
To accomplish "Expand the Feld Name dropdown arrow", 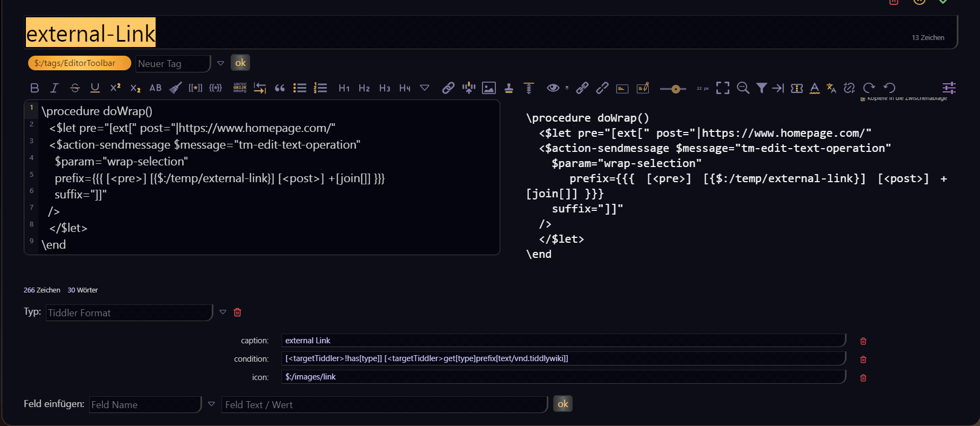I will click(211, 404).
